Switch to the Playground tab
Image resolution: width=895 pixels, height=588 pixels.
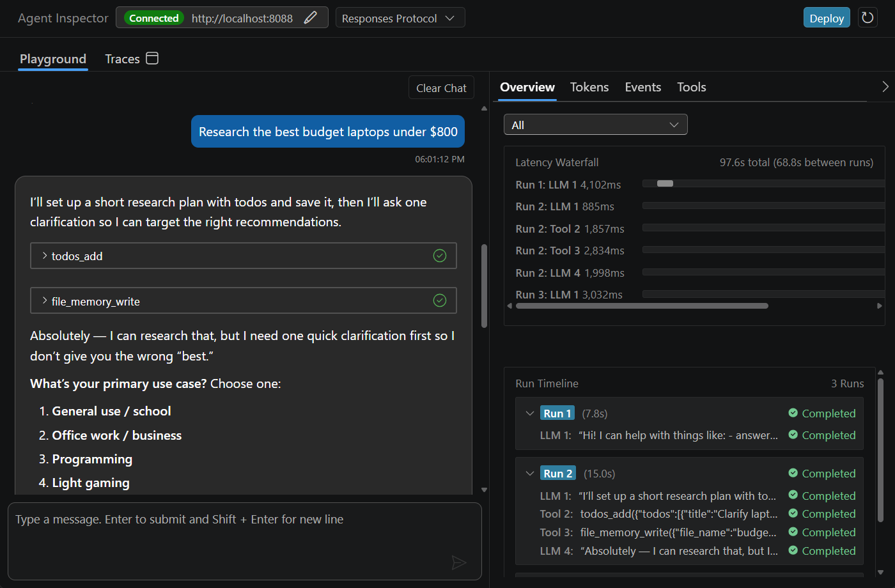[x=53, y=59]
